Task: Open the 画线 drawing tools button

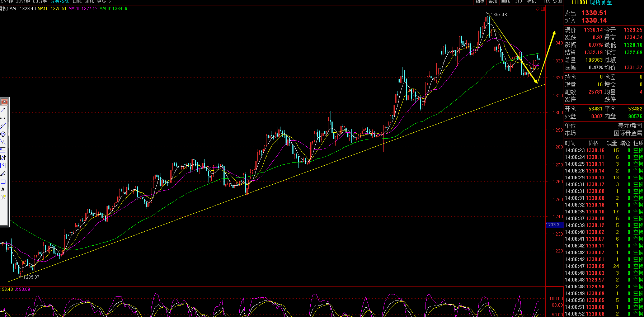Action: click(x=506, y=2)
